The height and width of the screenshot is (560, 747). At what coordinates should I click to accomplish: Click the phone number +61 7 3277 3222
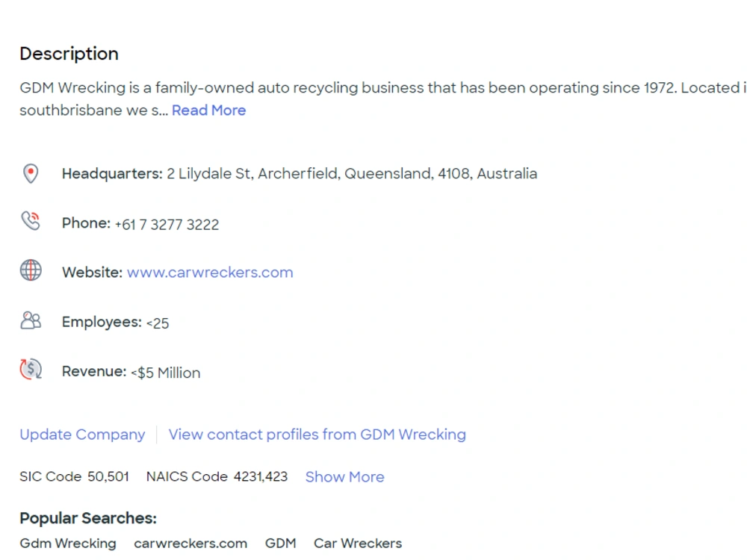[x=167, y=224]
